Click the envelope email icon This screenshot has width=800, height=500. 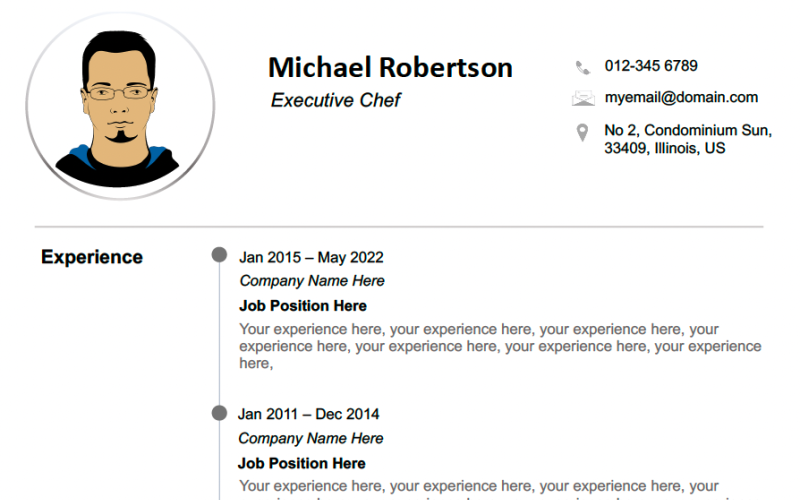click(583, 98)
